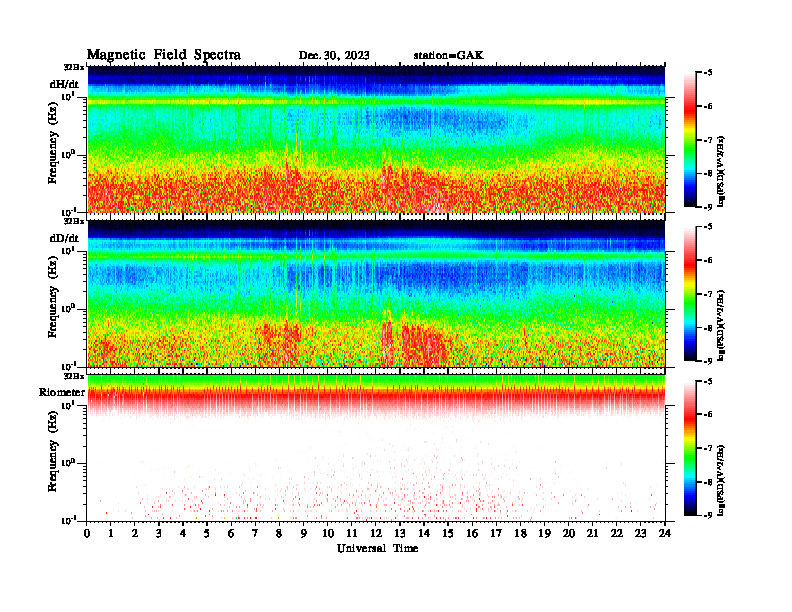Image resolution: width=792 pixels, height=612 pixels.
Task: Click the hour '2' tick label on the time axis
Action: (x=135, y=534)
